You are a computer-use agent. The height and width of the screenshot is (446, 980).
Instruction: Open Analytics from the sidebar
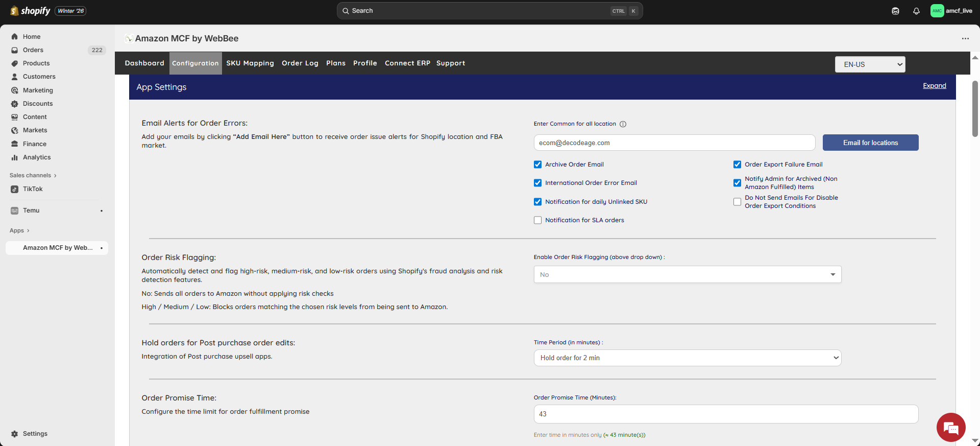pos(36,157)
